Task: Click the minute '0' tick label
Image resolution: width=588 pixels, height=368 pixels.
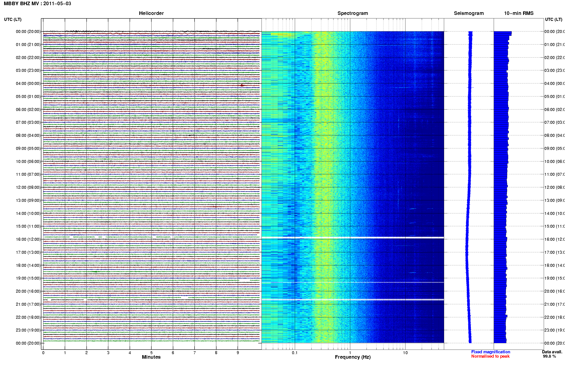Action: click(x=43, y=353)
